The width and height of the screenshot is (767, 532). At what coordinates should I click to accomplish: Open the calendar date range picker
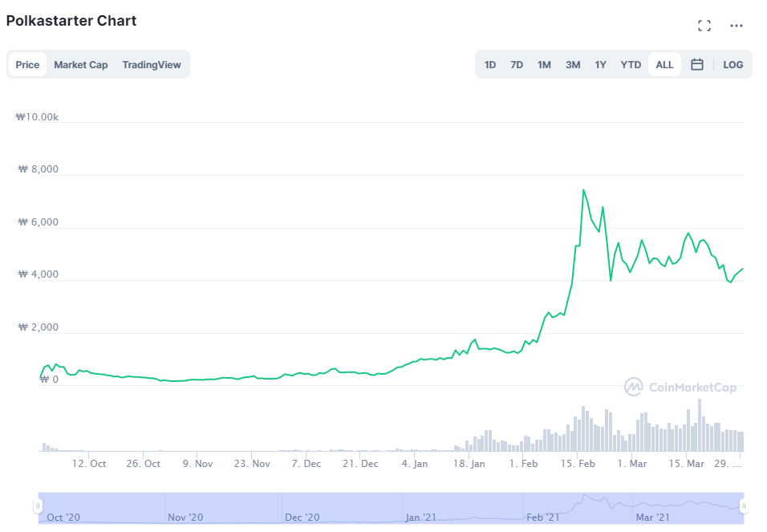(x=697, y=65)
